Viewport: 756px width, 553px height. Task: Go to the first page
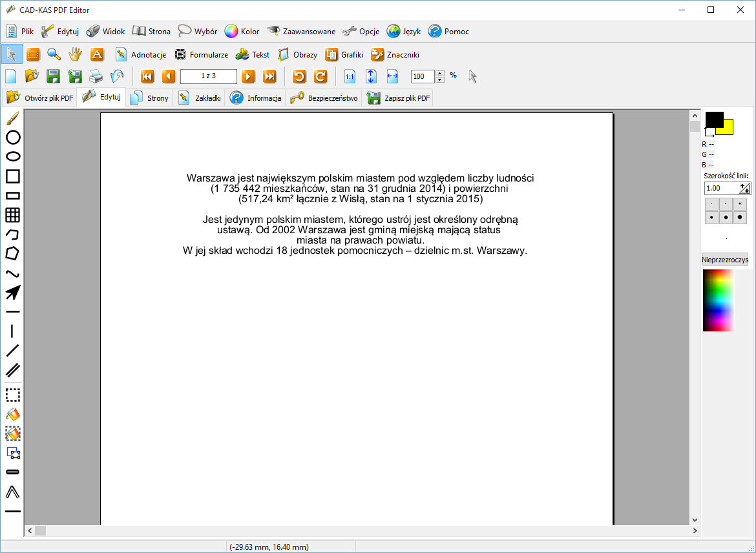[147, 76]
